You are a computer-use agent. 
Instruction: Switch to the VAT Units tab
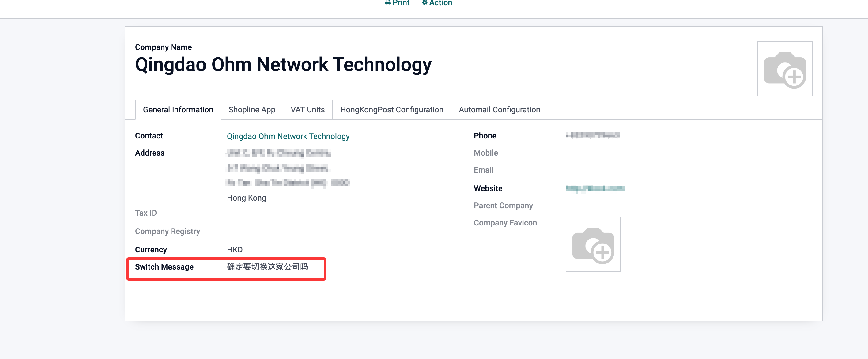pos(307,110)
